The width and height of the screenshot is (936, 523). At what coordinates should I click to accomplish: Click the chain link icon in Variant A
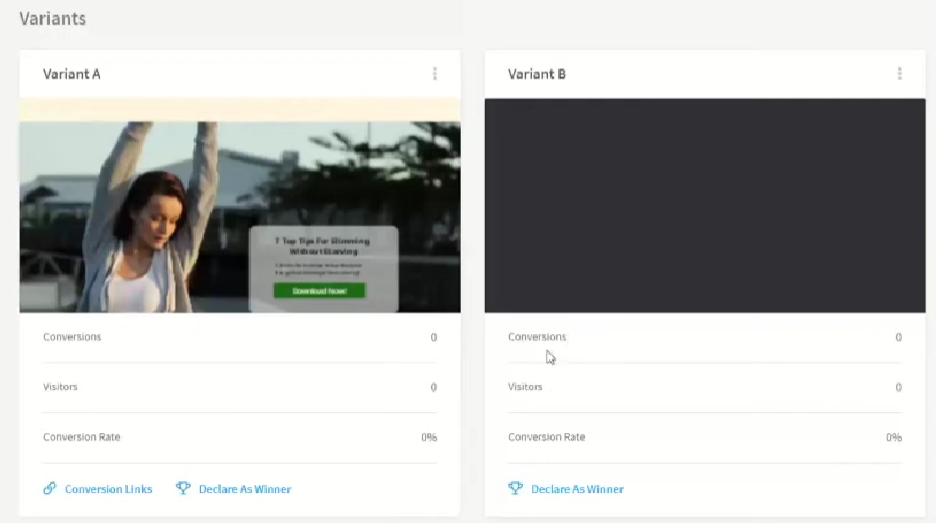50,489
